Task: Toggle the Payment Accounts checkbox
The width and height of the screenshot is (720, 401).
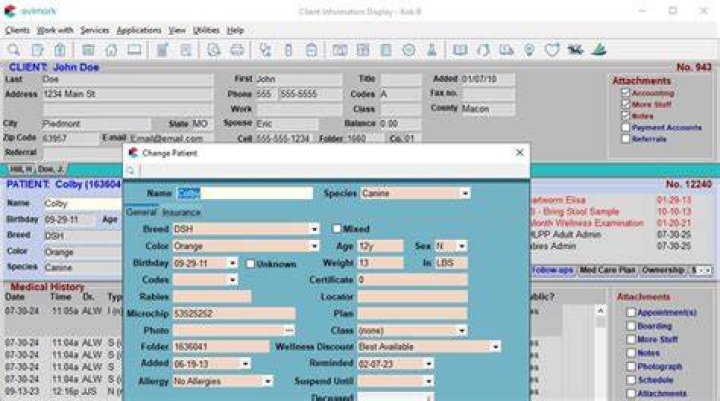Action: coord(625,127)
